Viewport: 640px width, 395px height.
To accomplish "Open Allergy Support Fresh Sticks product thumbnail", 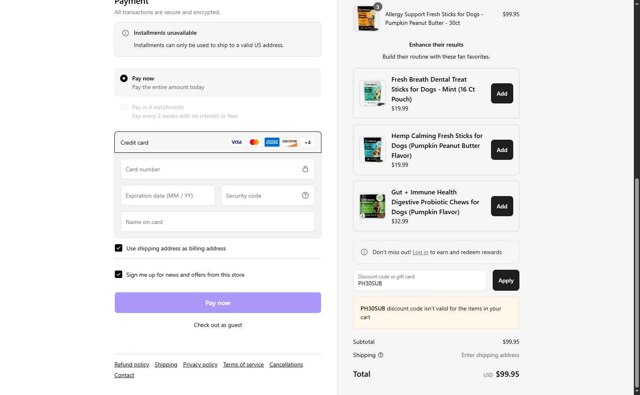I will click(367, 18).
